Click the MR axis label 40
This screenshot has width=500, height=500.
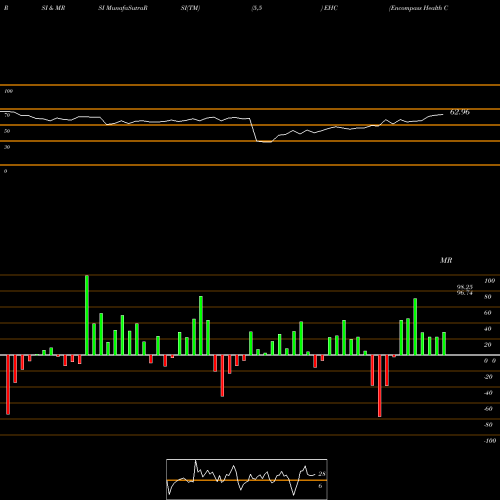click(488, 329)
